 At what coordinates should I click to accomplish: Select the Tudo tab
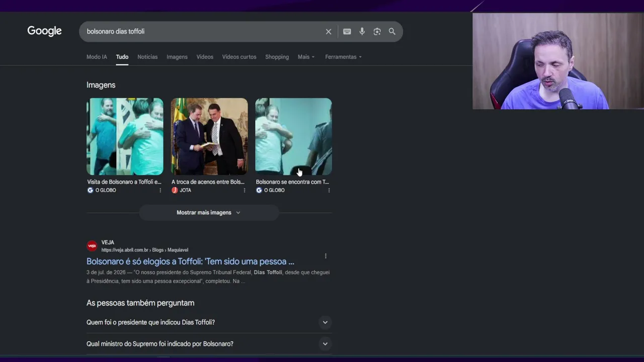coord(122,57)
